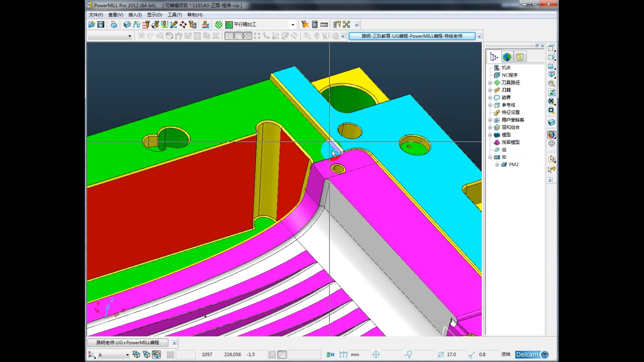Open the Block definition icon
Screen dimensions: 644x362
(127, 24)
